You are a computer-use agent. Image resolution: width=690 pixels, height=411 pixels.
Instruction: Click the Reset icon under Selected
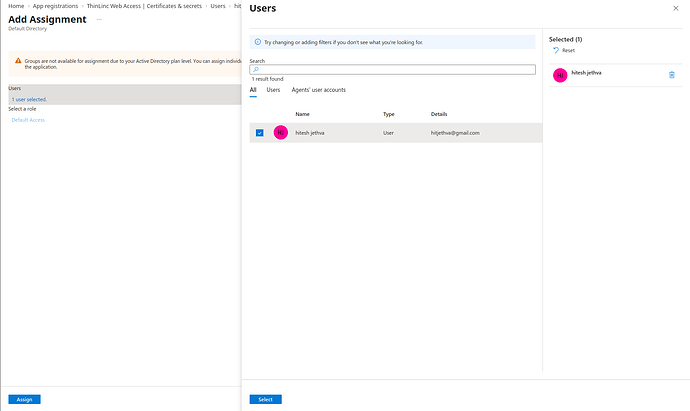pyautogui.click(x=556, y=50)
